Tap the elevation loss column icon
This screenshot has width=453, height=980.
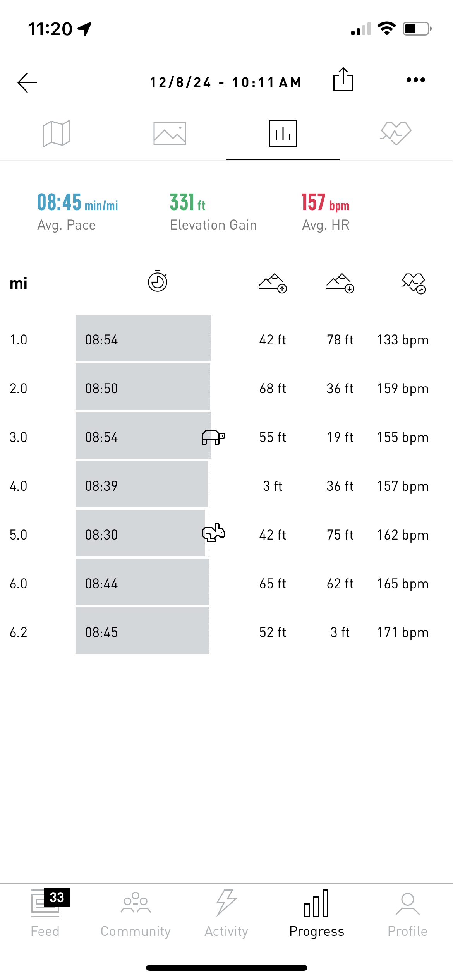(x=340, y=283)
